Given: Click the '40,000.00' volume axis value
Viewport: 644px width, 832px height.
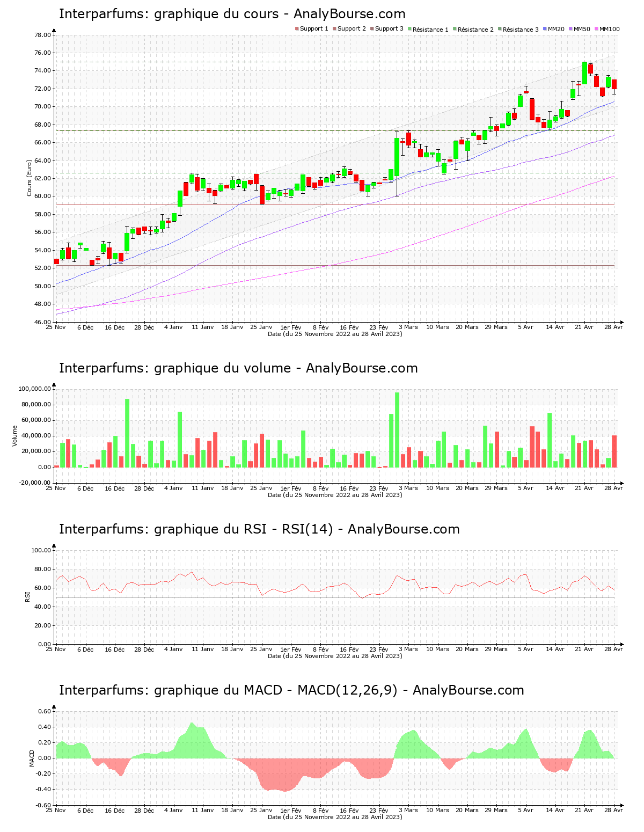Looking at the screenshot, I should tap(36, 436).
